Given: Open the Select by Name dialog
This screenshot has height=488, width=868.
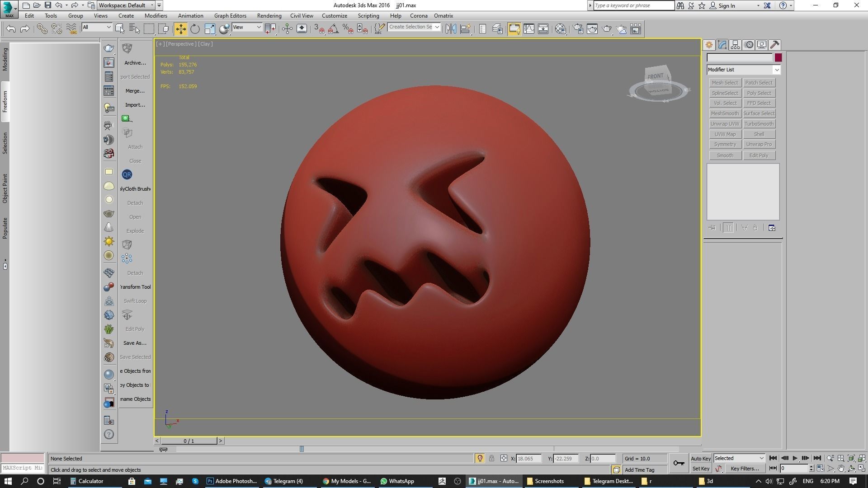Looking at the screenshot, I should point(134,29).
